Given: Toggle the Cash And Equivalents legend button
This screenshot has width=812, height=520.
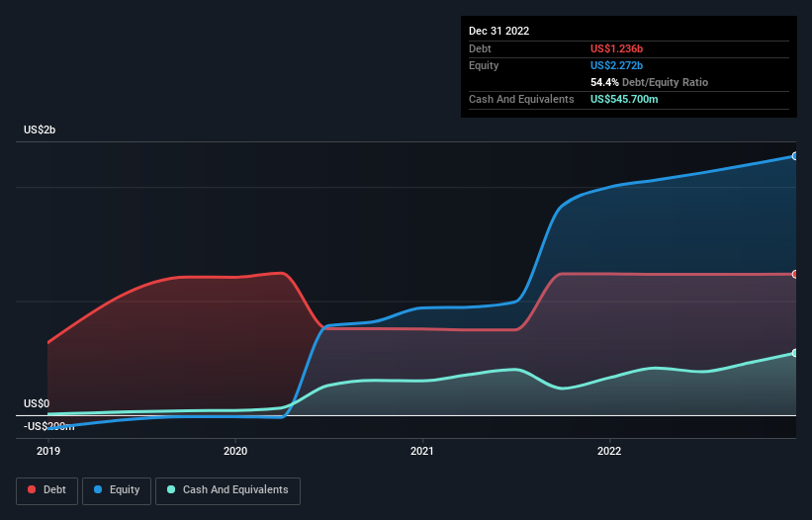Looking at the screenshot, I should [x=227, y=490].
